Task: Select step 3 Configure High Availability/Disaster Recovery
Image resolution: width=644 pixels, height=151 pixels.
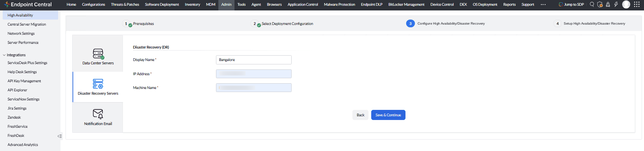Action: 445,24
